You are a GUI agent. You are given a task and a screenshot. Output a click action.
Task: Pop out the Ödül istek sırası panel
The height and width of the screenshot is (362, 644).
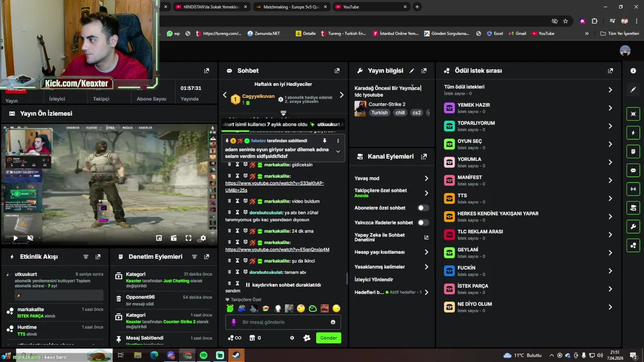pos(610,71)
